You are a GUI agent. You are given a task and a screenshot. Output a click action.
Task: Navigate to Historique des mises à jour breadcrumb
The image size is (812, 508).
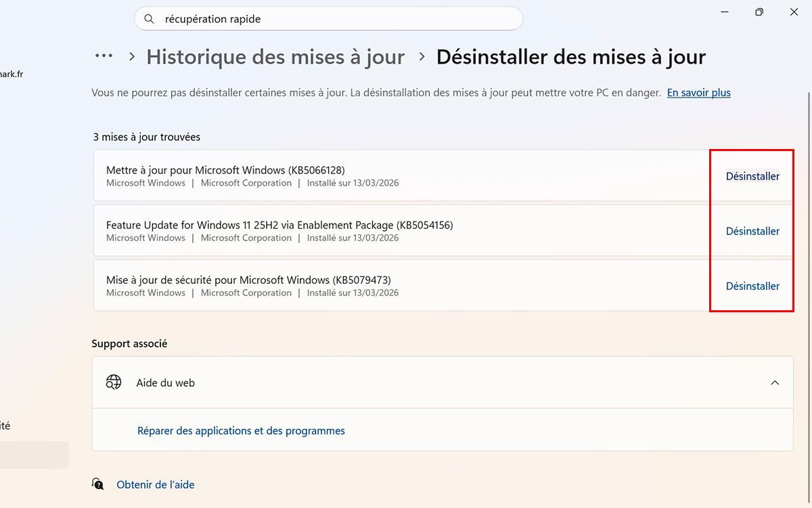[x=275, y=57]
